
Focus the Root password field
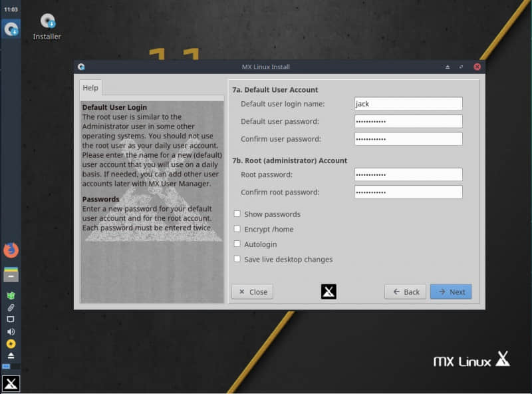[408, 174]
